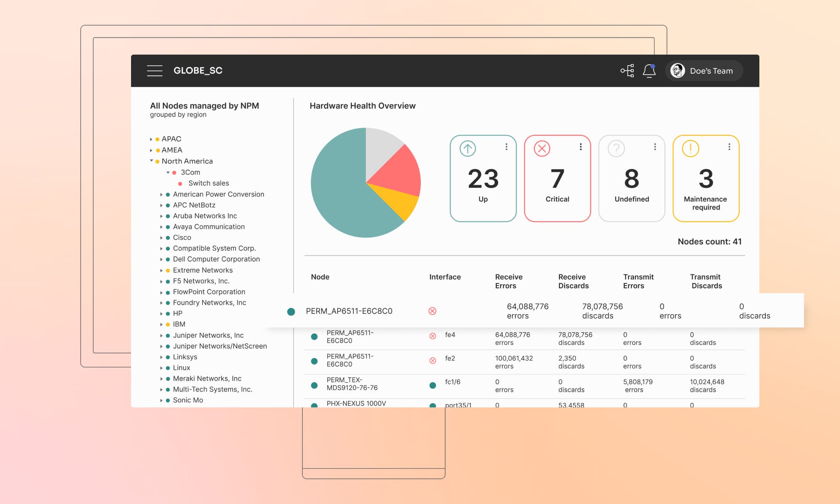Collapse the 3Com tree node
Image resolution: width=840 pixels, height=504 pixels.
click(168, 172)
